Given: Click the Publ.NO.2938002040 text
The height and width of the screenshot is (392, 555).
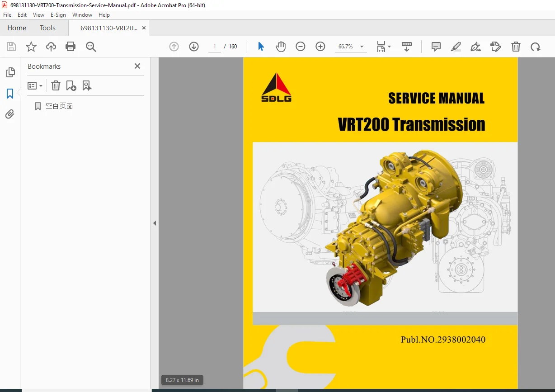Looking at the screenshot, I should point(443,340).
